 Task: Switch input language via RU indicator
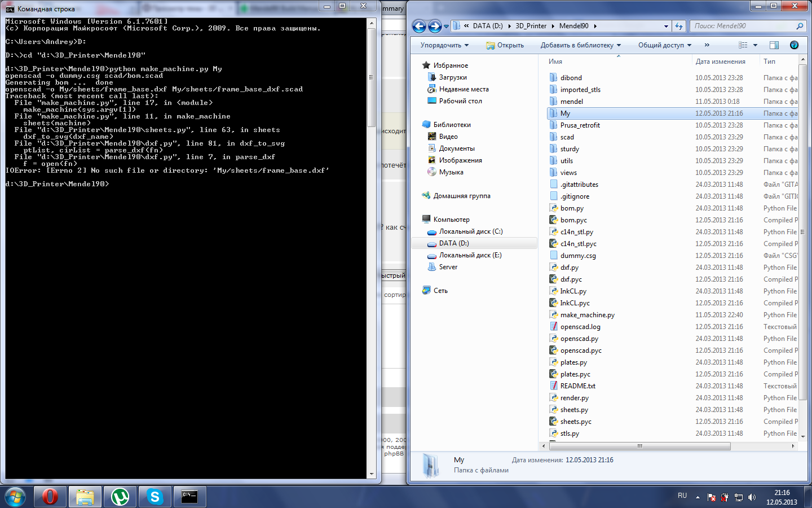pyautogui.click(x=682, y=496)
